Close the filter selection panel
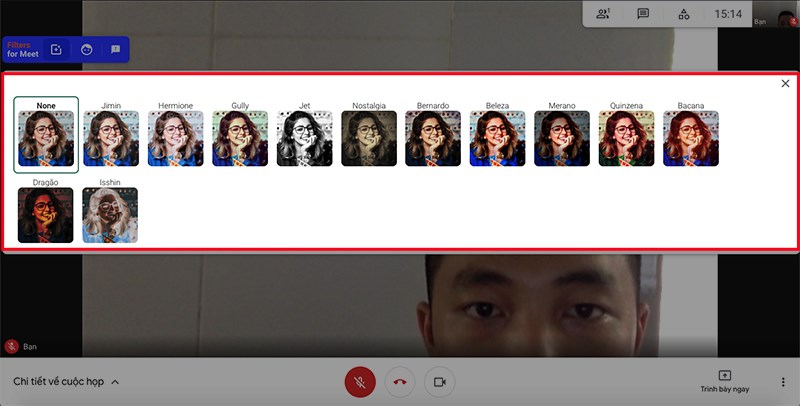This screenshot has height=406, width=800. [785, 84]
